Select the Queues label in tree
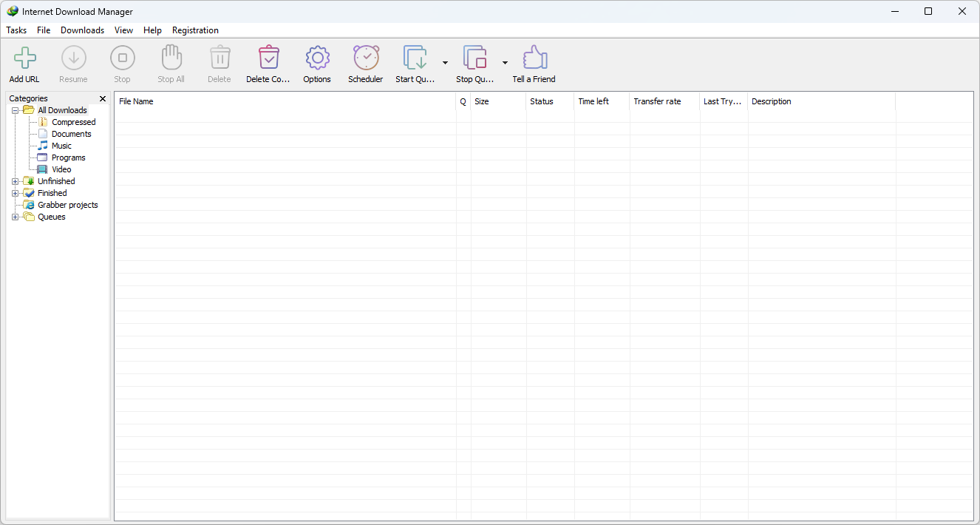The height and width of the screenshot is (525, 980). tap(52, 217)
